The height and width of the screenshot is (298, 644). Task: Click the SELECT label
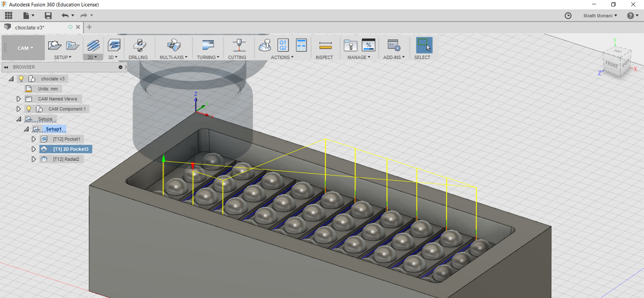pos(422,57)
